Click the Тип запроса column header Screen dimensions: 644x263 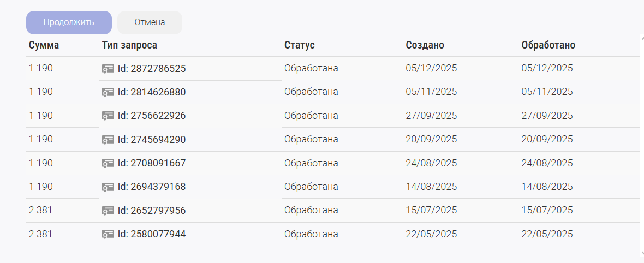pyautogui.click(x=129, y=45)
